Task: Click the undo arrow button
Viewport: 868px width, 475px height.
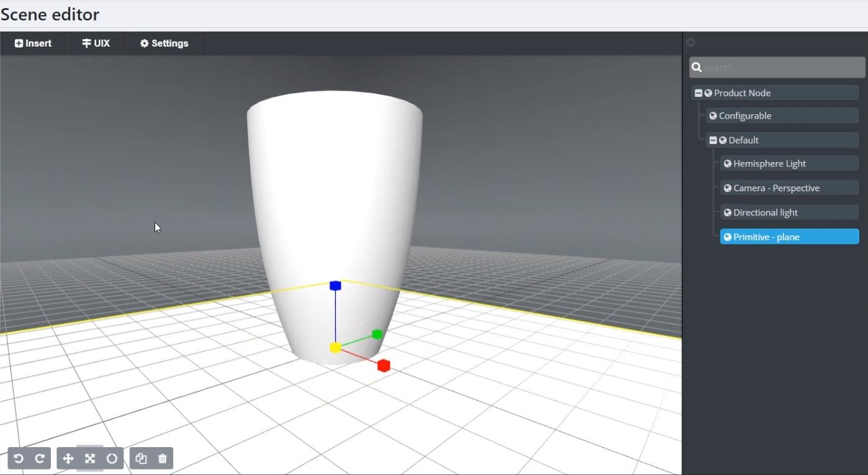Action: (19, 459)
